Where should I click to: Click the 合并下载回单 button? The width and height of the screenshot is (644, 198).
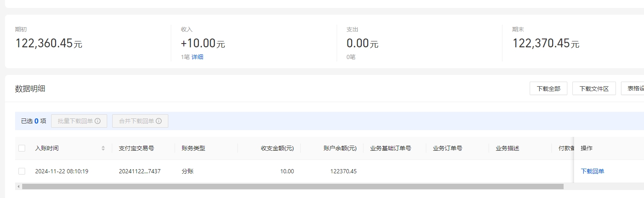click(140, 121)
